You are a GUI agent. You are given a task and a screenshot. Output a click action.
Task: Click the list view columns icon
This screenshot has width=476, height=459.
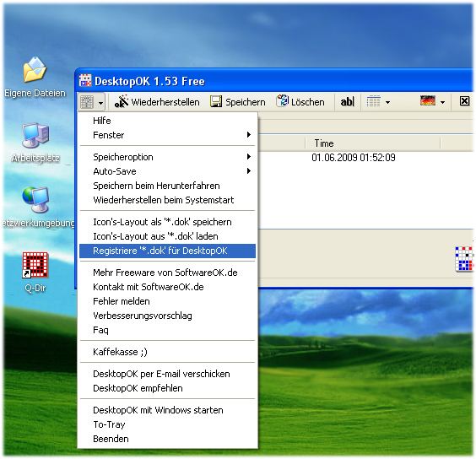click(373, 101)
